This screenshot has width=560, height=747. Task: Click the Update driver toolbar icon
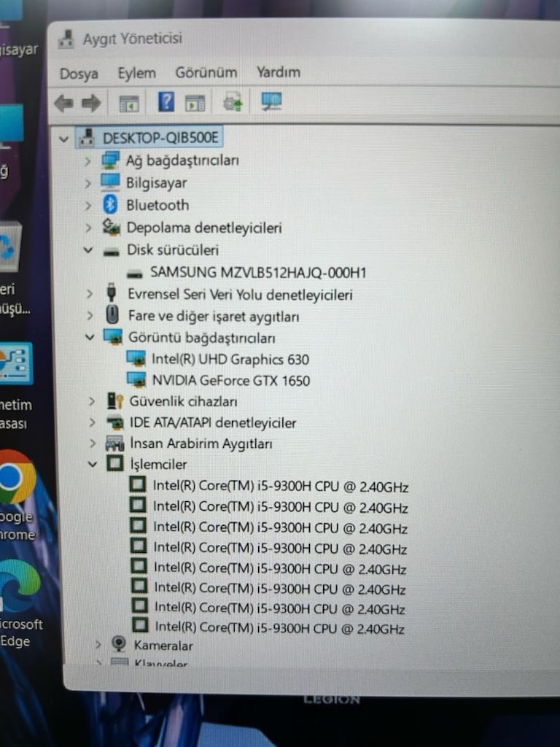[233, 102]
